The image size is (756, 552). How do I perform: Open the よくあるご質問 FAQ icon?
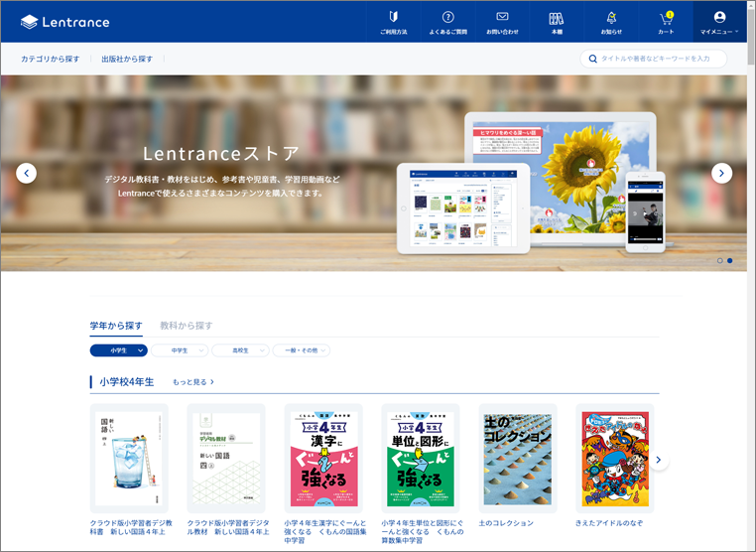coord(447,22)
